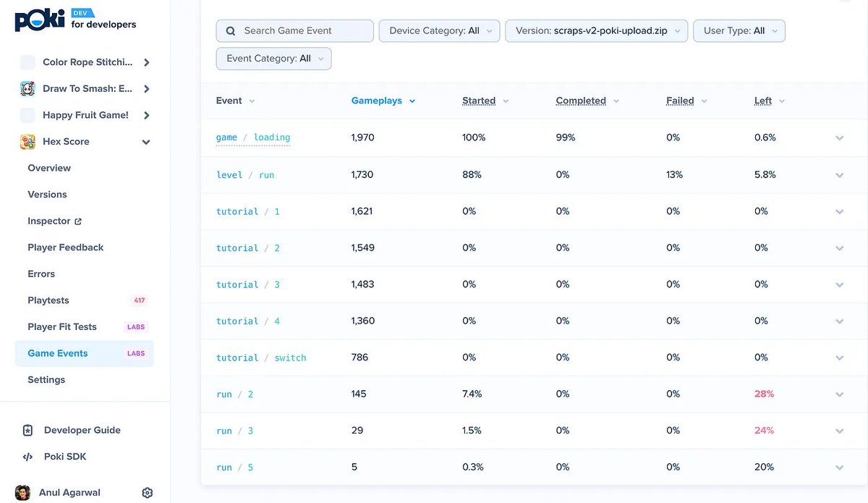Click the game / loading event link
The image size is (868, 503).
tap(253, 138)
